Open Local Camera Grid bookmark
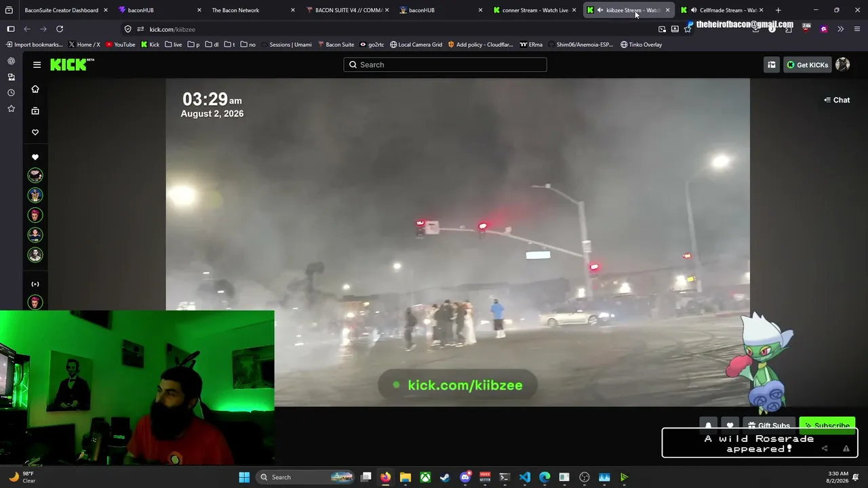 coord(416,45)
